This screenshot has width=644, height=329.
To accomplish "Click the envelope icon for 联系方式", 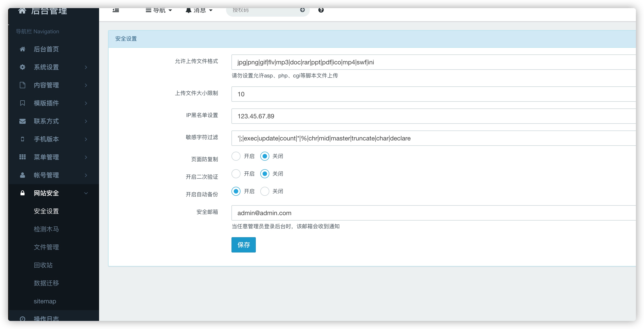I will [x=23, y=121].
